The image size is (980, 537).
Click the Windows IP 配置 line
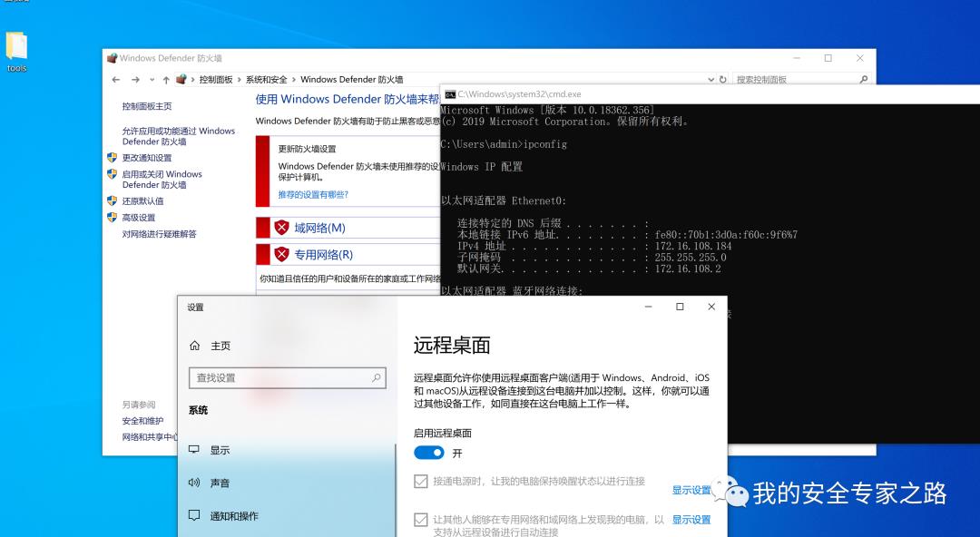[x=481, y=167]
